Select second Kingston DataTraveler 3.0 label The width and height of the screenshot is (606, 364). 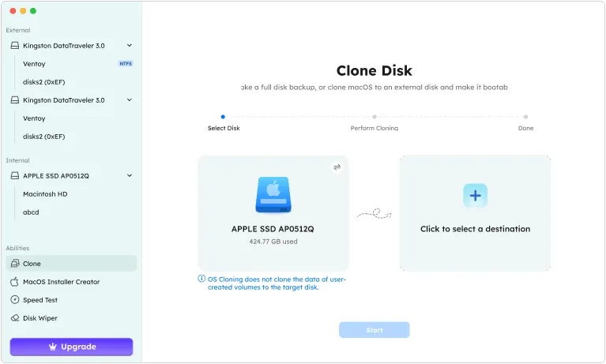[64, 100]
